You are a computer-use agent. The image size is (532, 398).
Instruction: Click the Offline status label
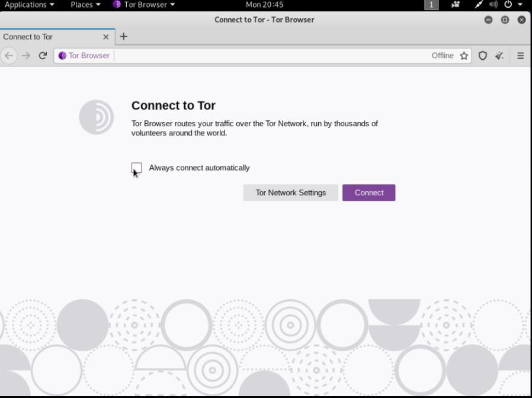click(x=443, y=56)
